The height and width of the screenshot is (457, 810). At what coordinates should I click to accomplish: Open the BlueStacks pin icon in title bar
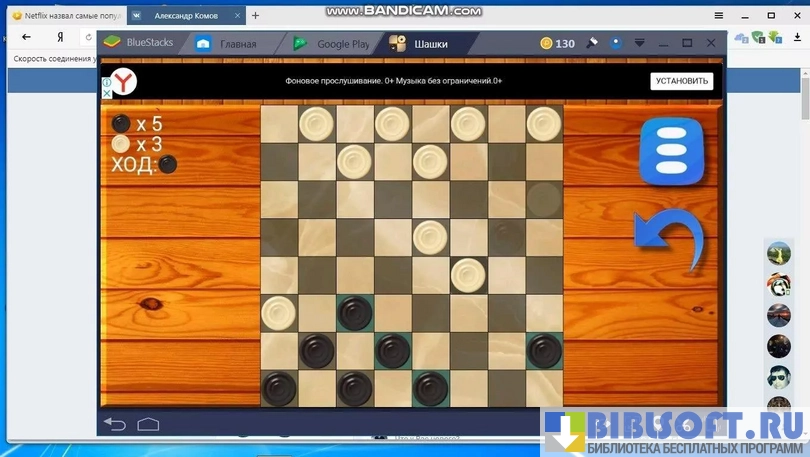[x=591, y=43]
